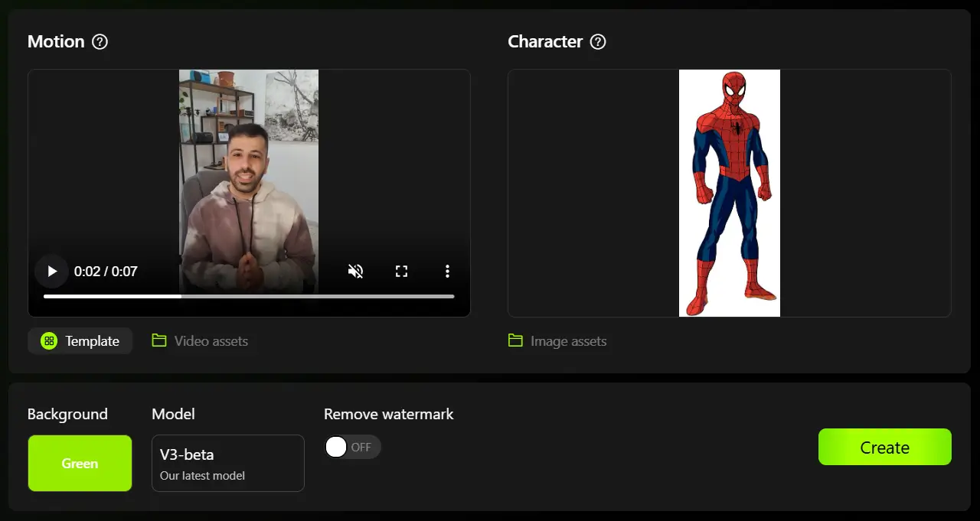Click the Video assets folder icon
Image resolution: width=980 pixels, height=521 pixels.
click(x=159, y=340)
